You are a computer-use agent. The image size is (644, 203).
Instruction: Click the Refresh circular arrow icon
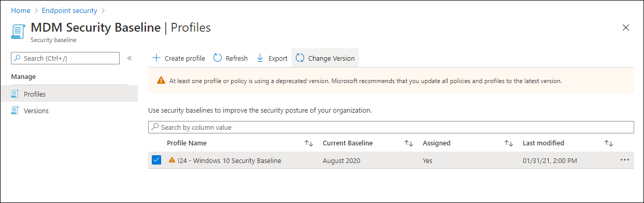point(218,58)
